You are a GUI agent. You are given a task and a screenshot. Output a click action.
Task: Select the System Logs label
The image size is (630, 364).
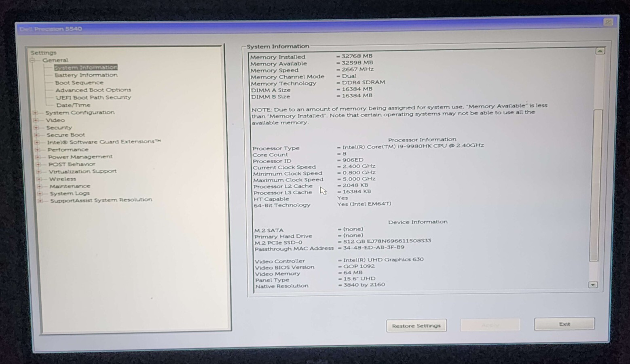pos(70,194)
